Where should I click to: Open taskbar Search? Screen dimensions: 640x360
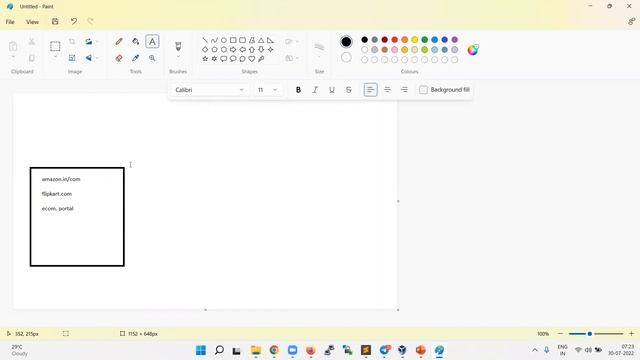click(219, 350)
